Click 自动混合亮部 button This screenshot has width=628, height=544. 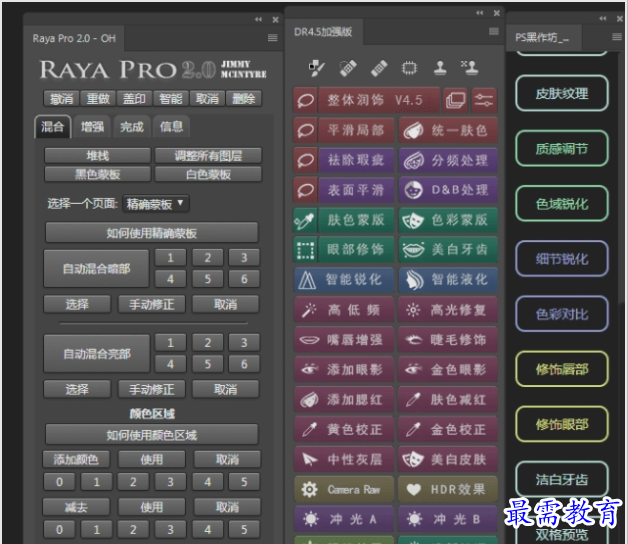(96, 354)
